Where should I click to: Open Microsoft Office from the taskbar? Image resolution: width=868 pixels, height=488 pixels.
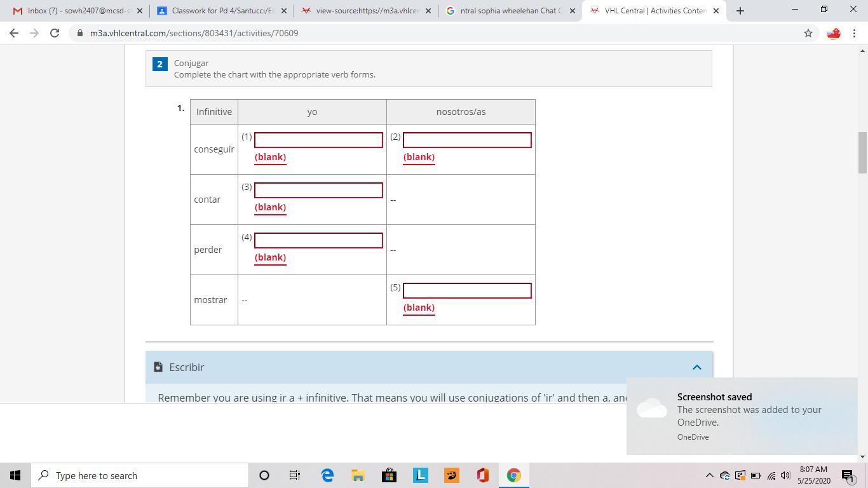pos(482,475)
